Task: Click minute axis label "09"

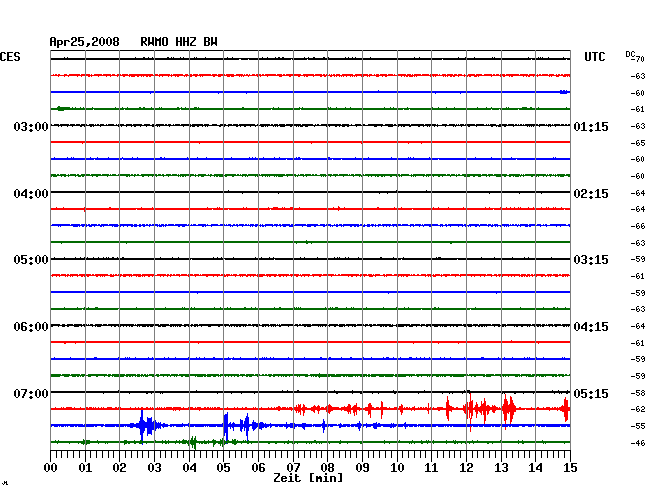Action: pyautogui.click(x=362, y=467)
